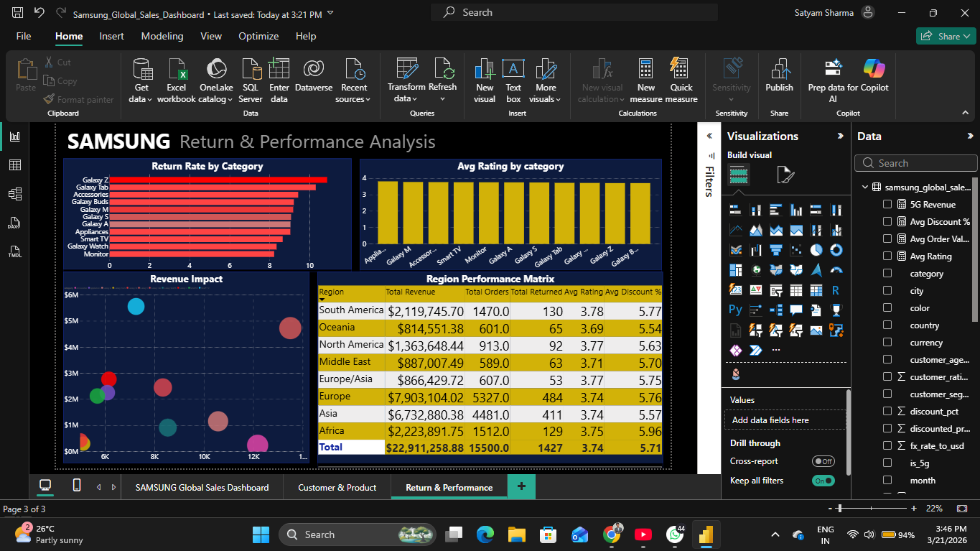Select the Funnel chart visual
The width and height of the screenshot is (980, 551).
pyautogui.click(x=775, y=250)
